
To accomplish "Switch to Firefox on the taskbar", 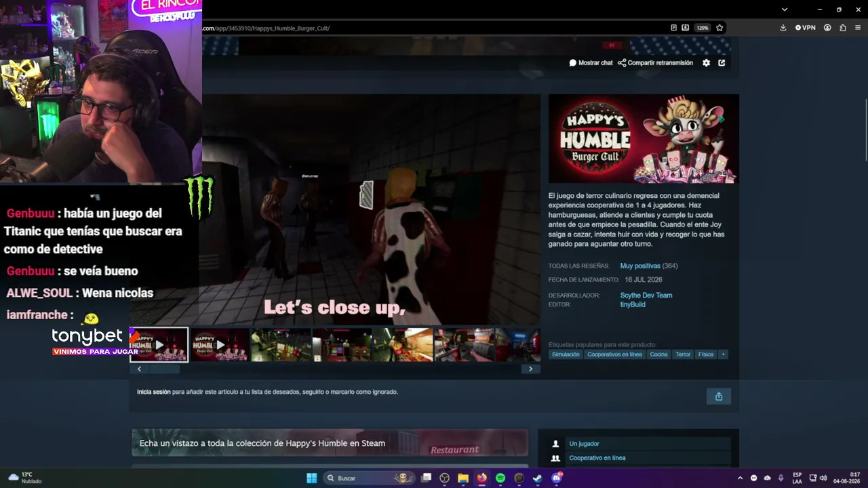I will point(481,478).
